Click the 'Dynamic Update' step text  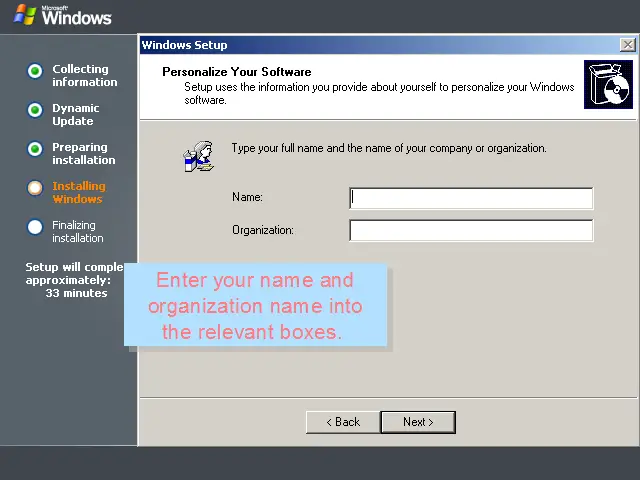point(76,115)
